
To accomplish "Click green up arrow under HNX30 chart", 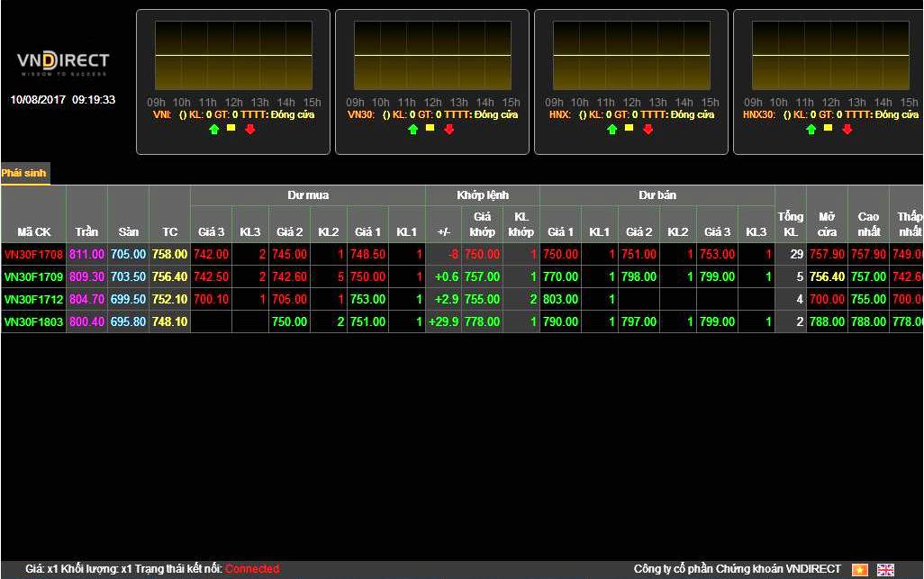I will tap(811, 129).
